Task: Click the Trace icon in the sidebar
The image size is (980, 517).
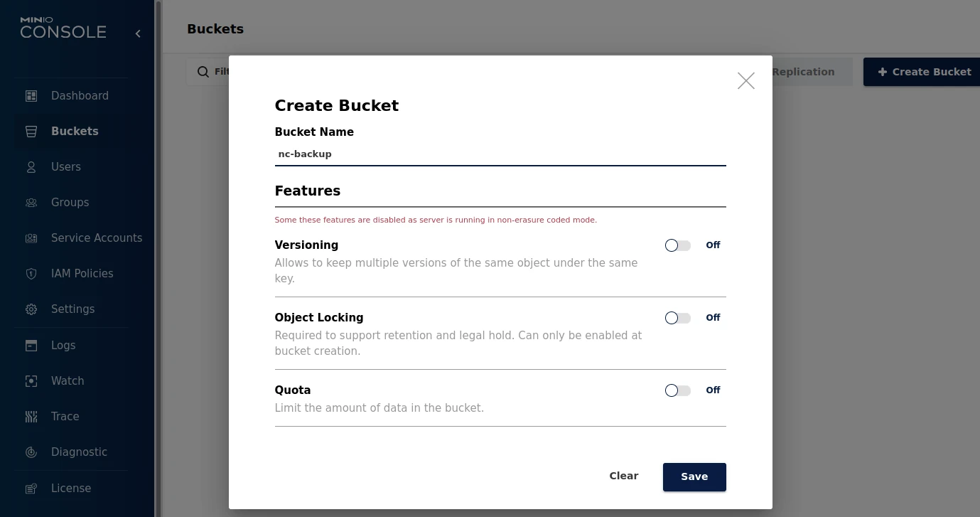Action: [31, 417]
